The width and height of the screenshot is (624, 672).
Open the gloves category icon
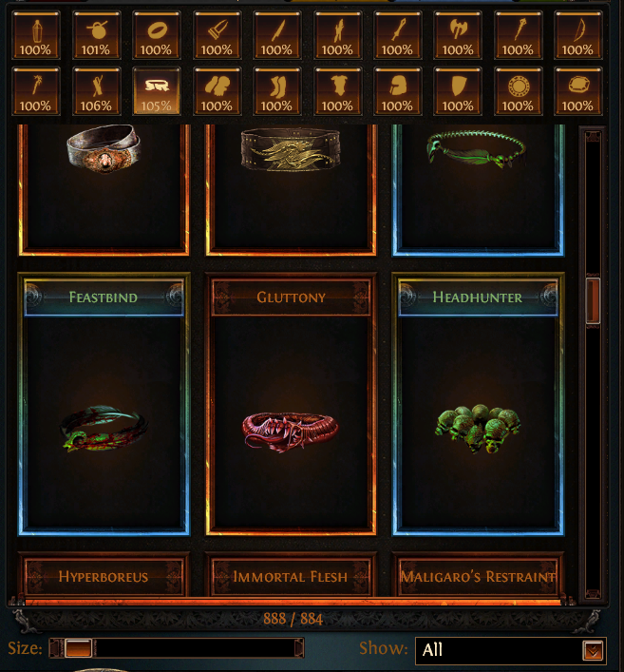pyautogui.click(x=217, y=91)
